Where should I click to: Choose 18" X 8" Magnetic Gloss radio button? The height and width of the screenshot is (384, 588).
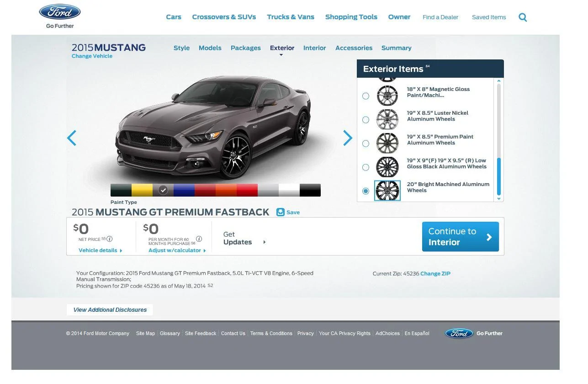[366, 96]
